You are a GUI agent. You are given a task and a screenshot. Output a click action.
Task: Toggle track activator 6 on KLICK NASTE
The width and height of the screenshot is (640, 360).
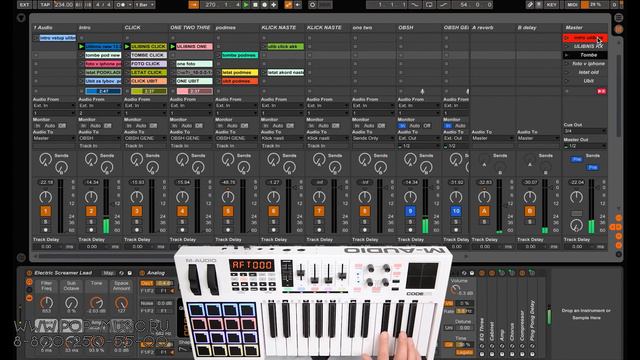pos(273,211)
